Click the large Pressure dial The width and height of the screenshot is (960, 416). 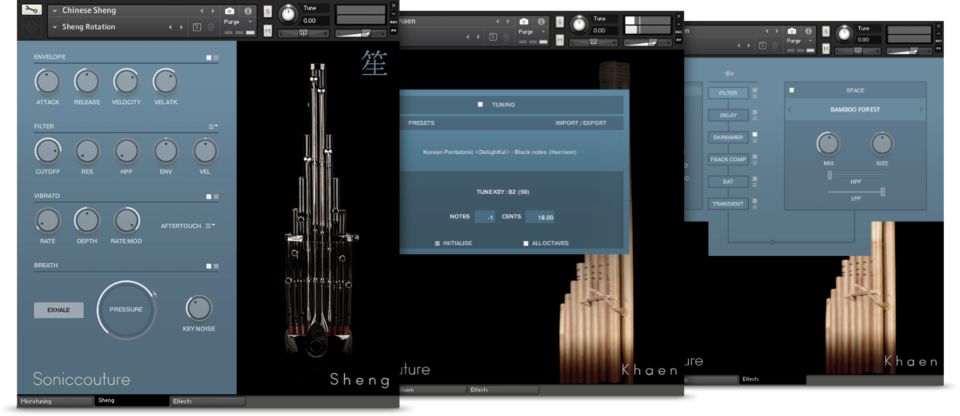pos(126,310)
